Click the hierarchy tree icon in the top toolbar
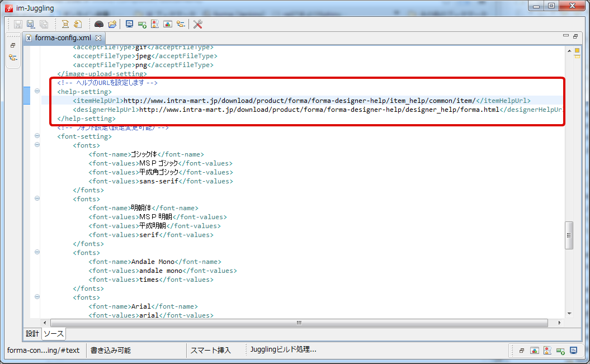This screenshot has width=590, height=364. pyautogui.click(x=181, y=25)
